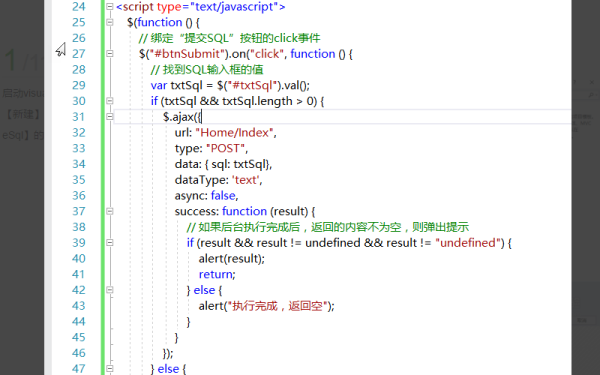The width and height of the screenshot is (600, 375).
Task: Click line number 26 in the gutter
Action: coord(79,38)
